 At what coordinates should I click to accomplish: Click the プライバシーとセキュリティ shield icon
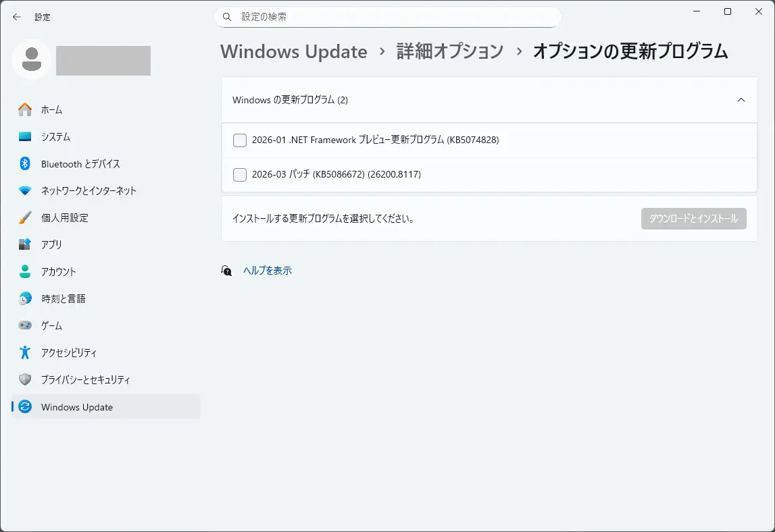(25, 379)
